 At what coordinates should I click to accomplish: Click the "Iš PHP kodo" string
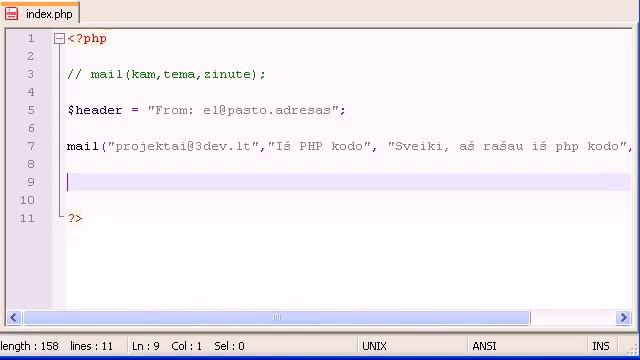click(320, 146)
